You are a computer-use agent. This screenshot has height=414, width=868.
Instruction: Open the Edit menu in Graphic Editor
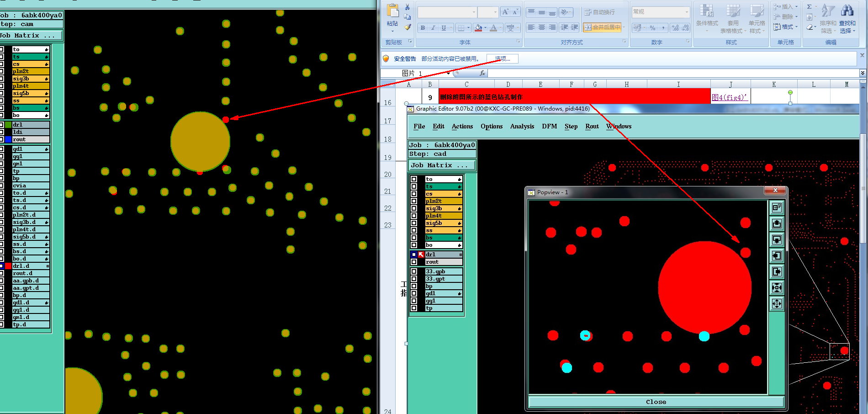(x=438, y=127)
